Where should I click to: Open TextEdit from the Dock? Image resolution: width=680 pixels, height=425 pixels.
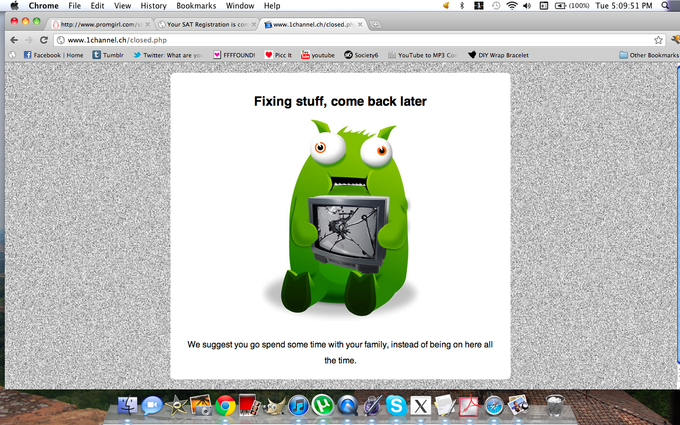(444, 405)
